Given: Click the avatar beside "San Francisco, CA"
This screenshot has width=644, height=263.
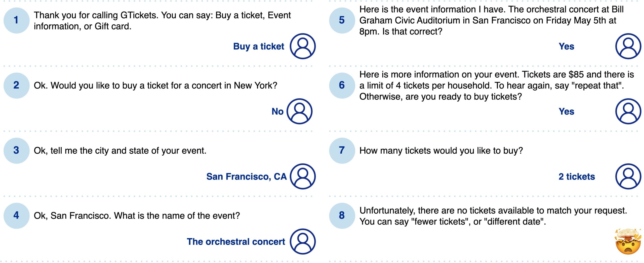Looking at the screenshot, I should coord(303,176).
